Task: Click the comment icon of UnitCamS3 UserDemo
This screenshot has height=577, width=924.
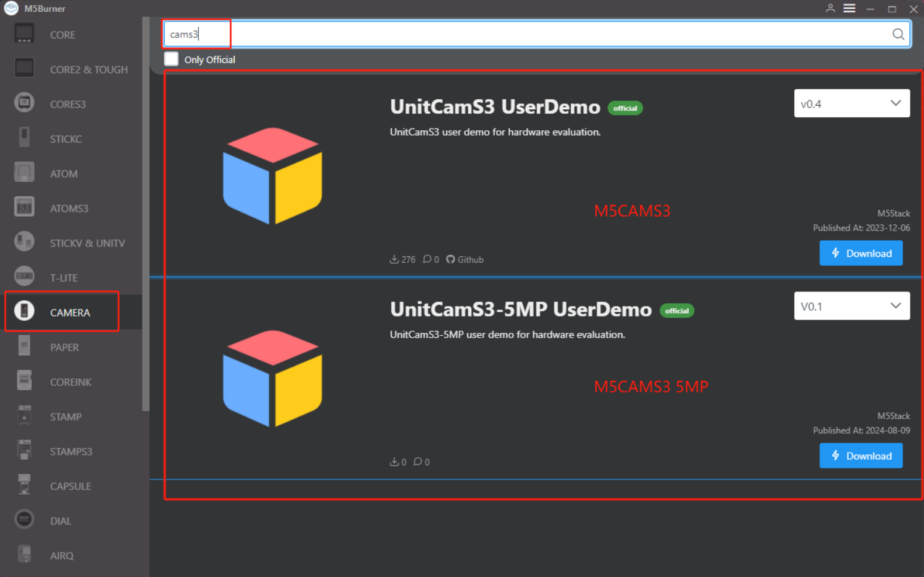Action: 428,259
